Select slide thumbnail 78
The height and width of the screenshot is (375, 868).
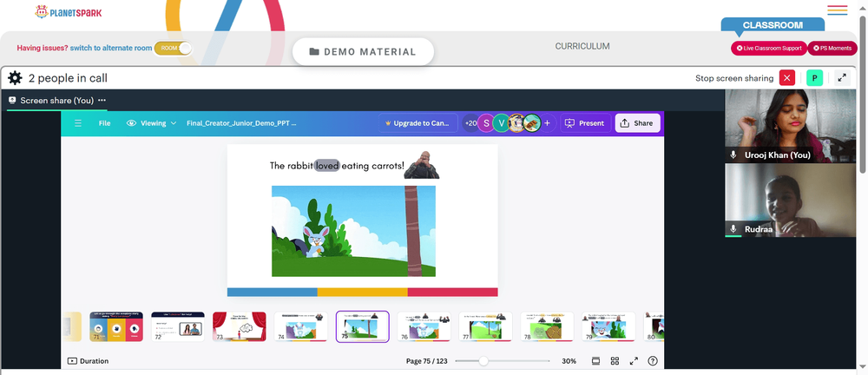(547, 326)
